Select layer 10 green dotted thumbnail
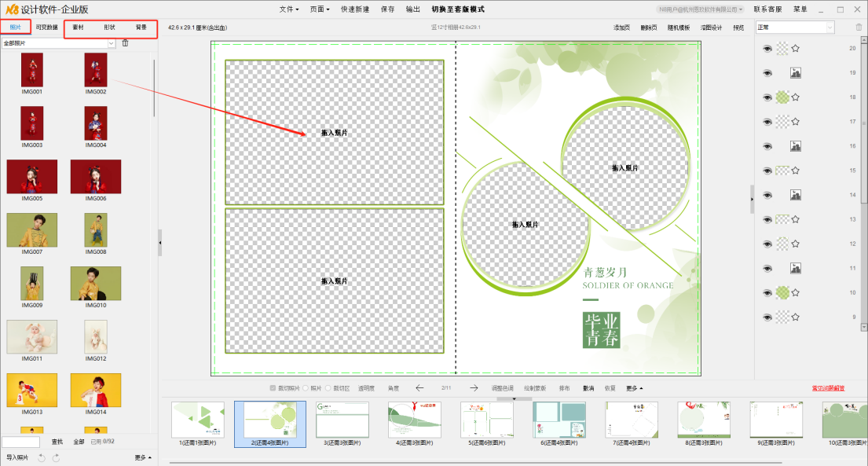This screenshot has width=868, height=466. pos(782,292)
